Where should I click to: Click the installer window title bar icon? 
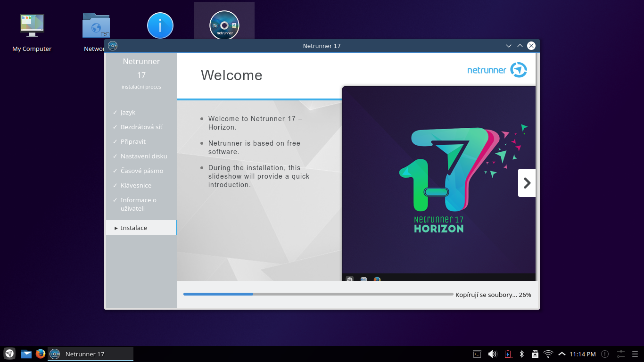click(113, 46)
